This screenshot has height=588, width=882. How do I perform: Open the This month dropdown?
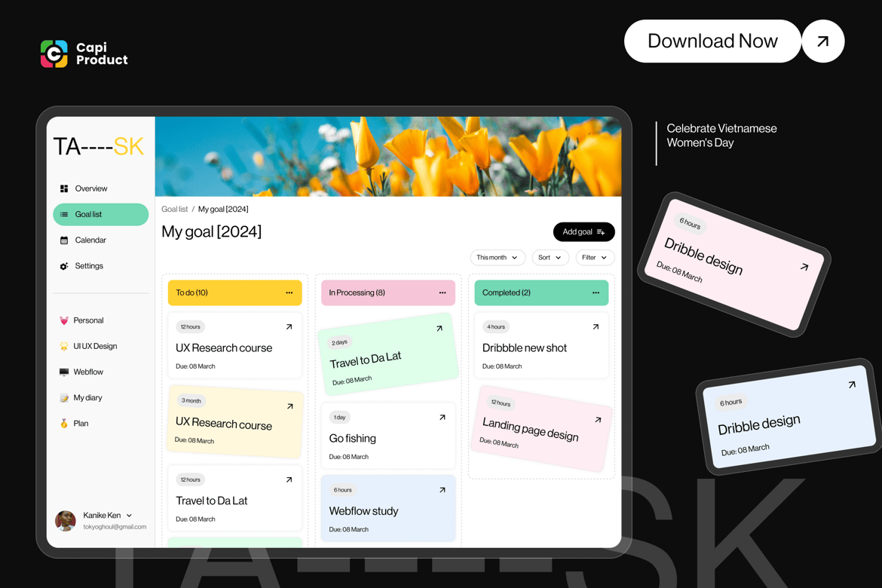point(498,258)
